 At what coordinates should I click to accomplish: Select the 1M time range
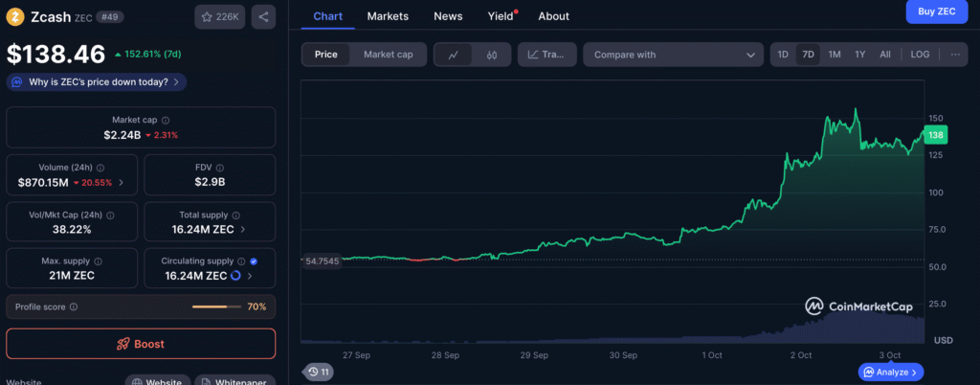[x=835, y=55]
